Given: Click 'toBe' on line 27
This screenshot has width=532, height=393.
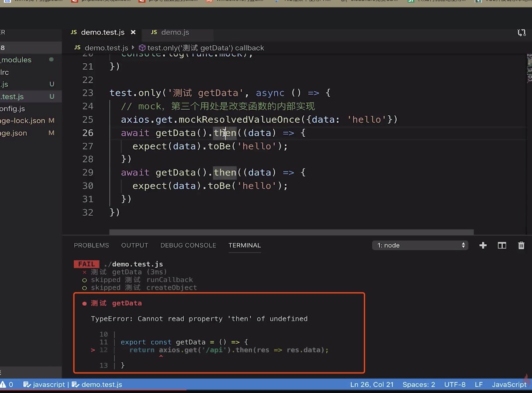Looking at the screenshot, I should click(x=219, y=146).
